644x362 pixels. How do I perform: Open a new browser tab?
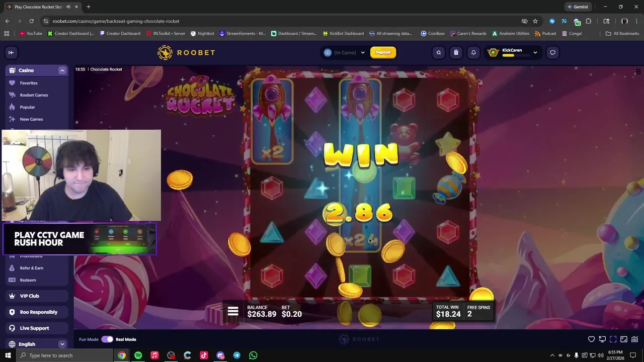[x=89, y=7]
